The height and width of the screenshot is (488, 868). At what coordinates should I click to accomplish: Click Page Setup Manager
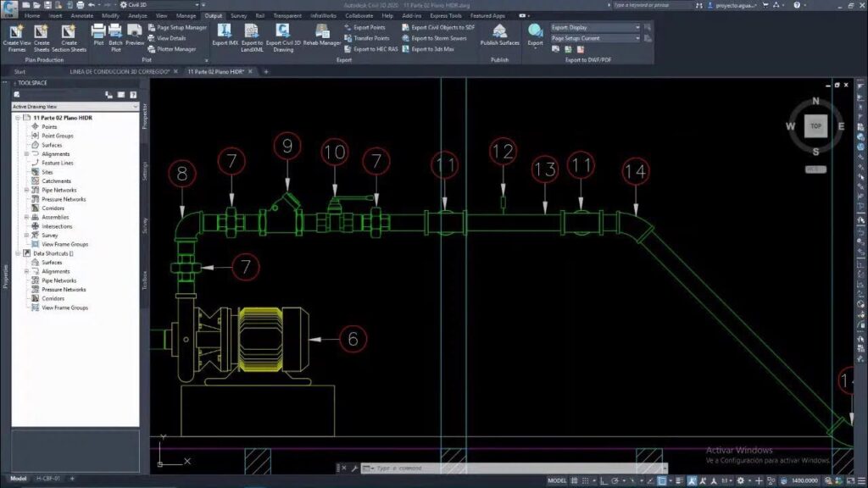coord(181,28)
